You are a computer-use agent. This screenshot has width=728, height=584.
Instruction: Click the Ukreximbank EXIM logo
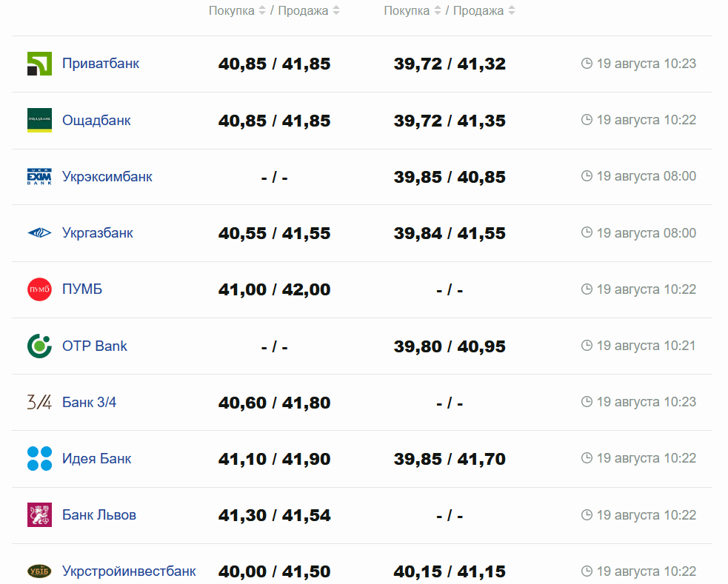click(39, 177)
